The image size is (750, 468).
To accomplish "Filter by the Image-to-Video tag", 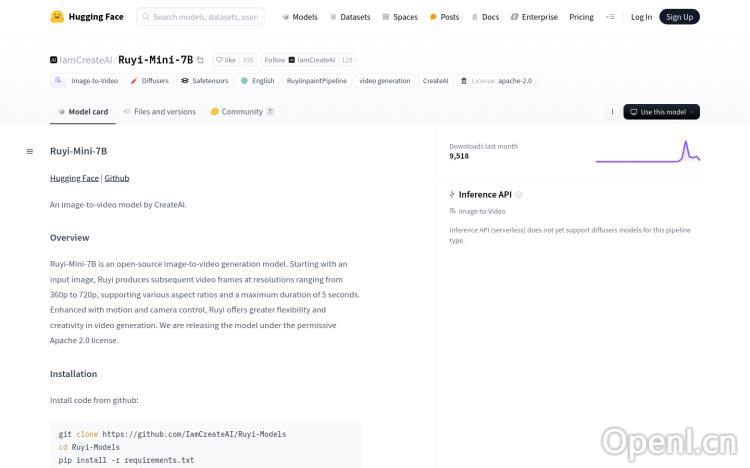I will [86, 81].
